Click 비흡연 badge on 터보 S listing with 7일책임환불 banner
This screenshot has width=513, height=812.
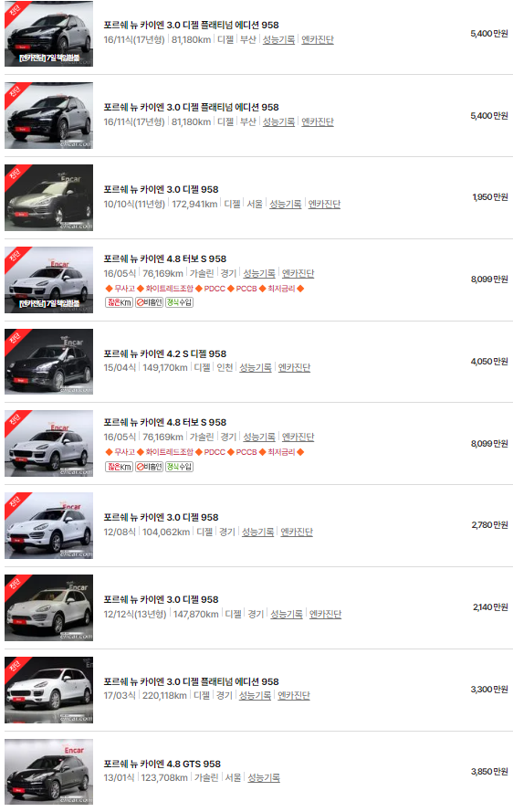(x=149, y=302)
